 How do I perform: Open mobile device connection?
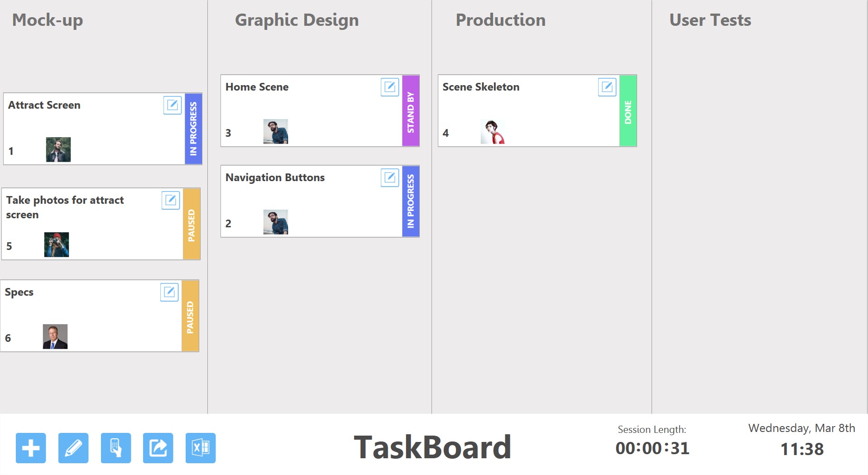tap(116, 448)
